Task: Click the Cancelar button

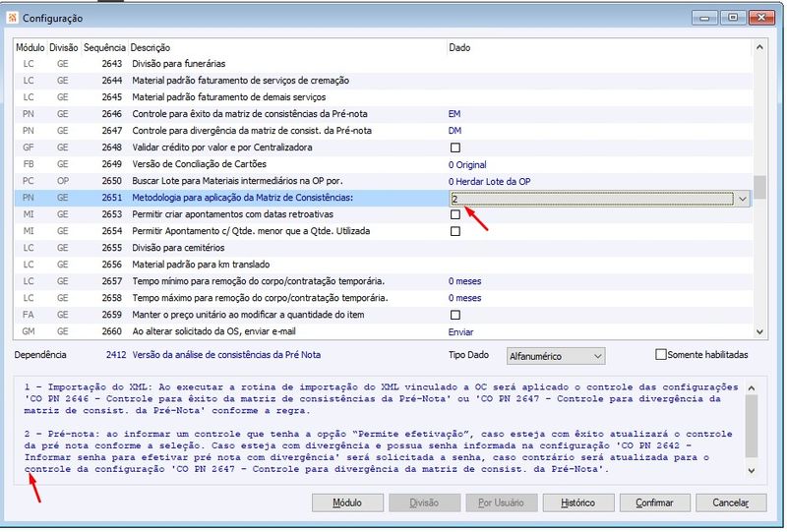Action: point(731,502)
